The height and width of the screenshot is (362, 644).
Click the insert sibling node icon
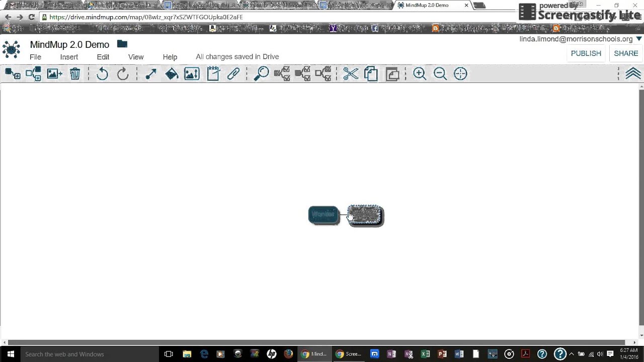point(33,74)
